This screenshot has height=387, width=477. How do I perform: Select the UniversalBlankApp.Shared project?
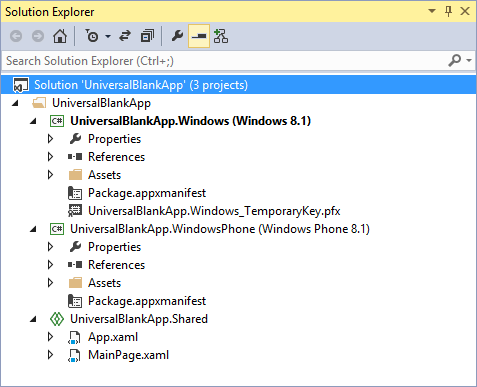click(x=139, y=319)
